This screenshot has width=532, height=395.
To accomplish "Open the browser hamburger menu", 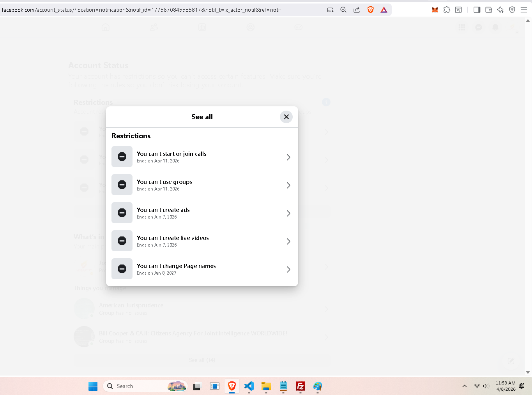I will (x=524, y=10).
